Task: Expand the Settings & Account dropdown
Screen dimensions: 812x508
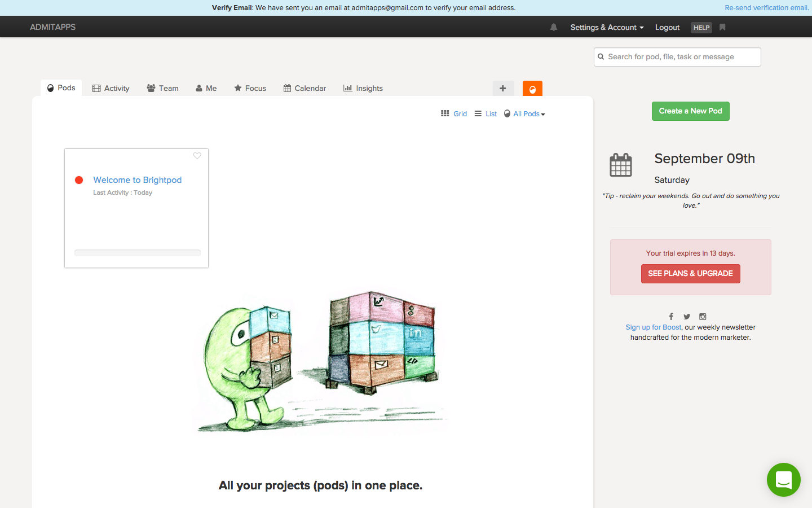Action: [607, 27]
